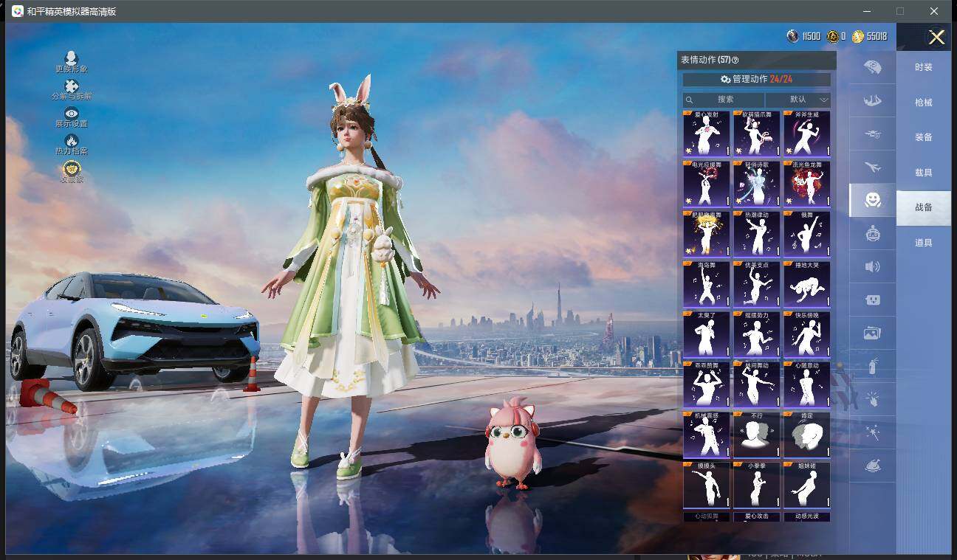Open the tap gesture effect category
The image size is (957, 560).
coord(873,399)
